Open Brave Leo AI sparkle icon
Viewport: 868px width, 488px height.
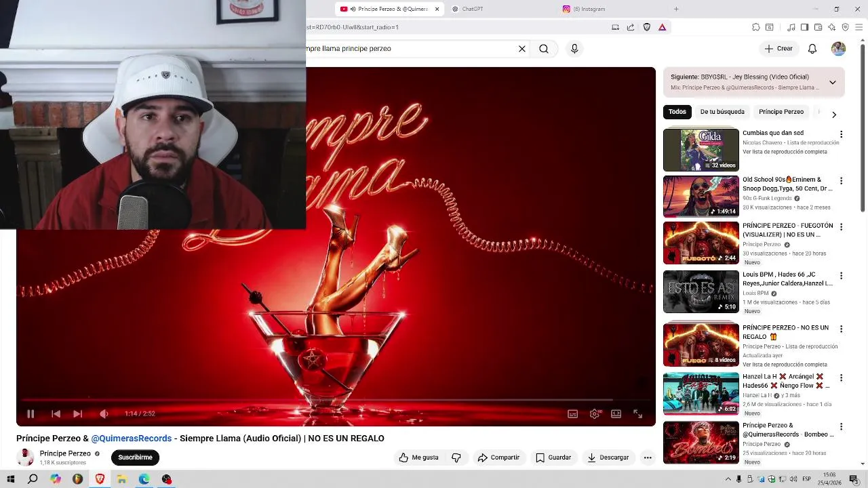point(832,27)
